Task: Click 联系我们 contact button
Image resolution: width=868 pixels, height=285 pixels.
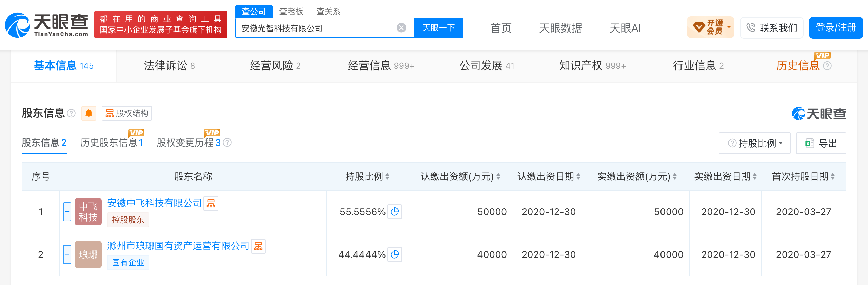Action: tap(772, 28)
